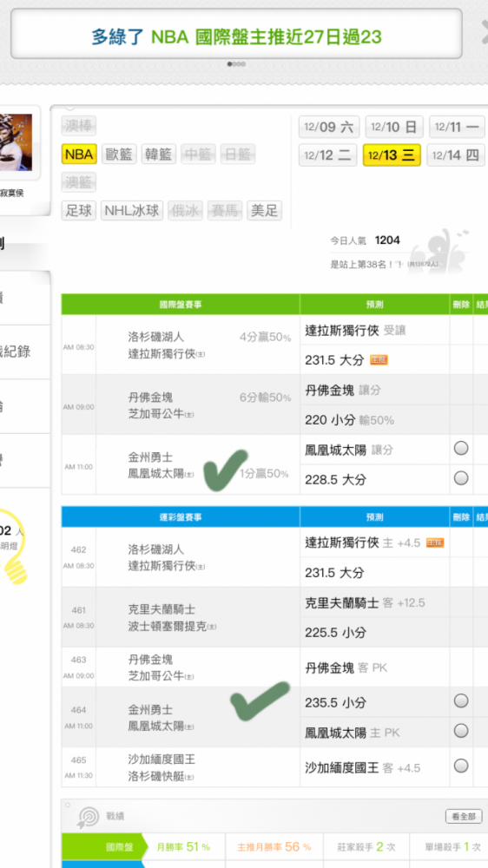Click the 國際盤 record tab
Viewport: 488px width, 868px height.
point(103,847)
